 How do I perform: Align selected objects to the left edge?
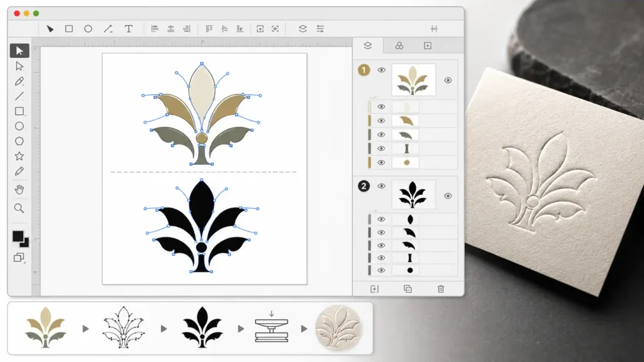pyautogui.click(x=155, y=29)
